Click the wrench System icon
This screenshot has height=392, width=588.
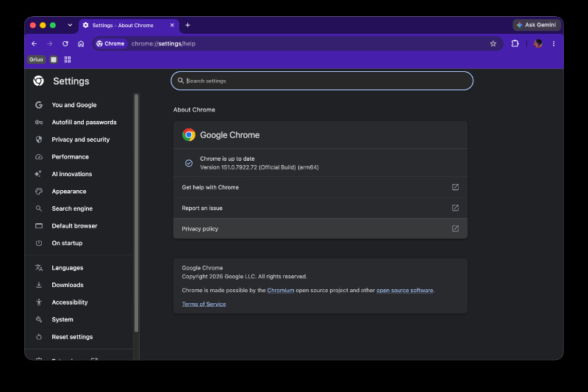(x=39, y=319)
